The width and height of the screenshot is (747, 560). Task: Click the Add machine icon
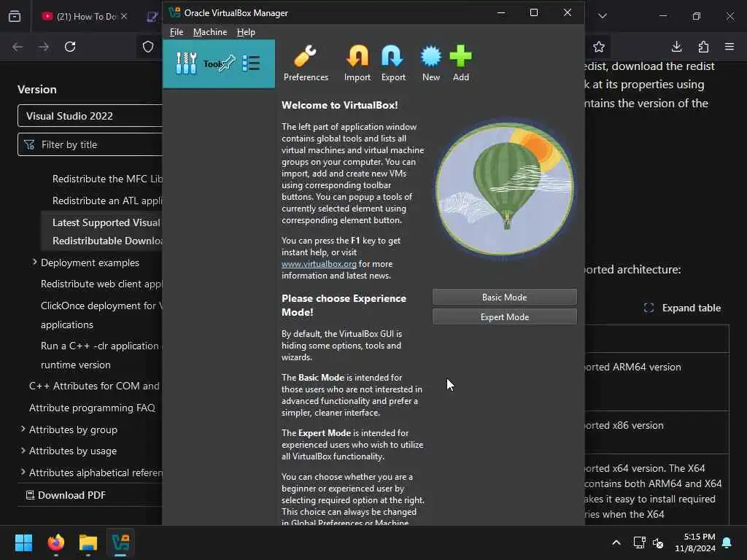point(461,63)
